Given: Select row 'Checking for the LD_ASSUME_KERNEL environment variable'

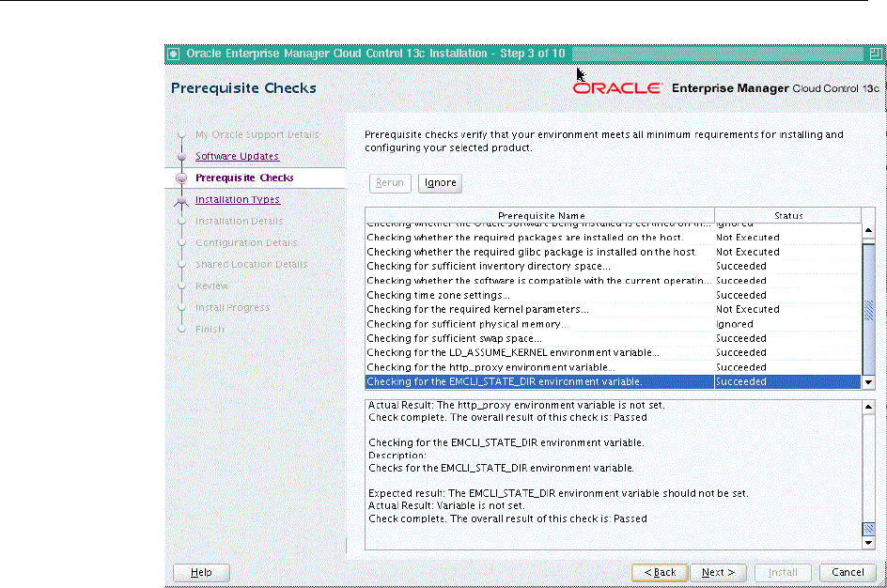Looking at the screenshot, I should tap(614, 353).
